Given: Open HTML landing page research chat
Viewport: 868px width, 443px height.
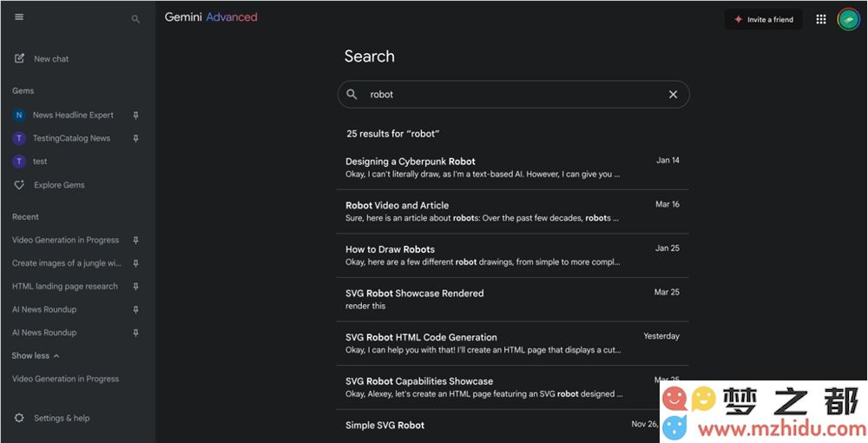Looking at the screenshot, I should (x=65, y=287).
